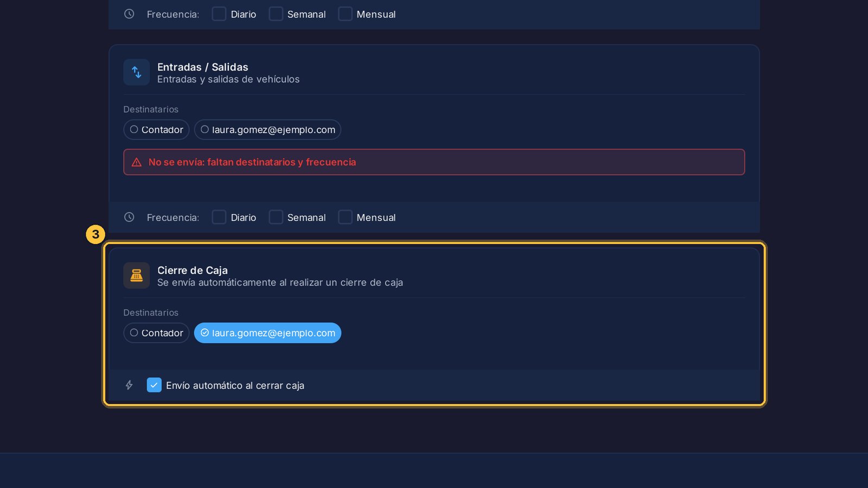Select Contador recipient for Entradas / Salidas
Image resolution: width=868 pixels, height=488 pixels.
click(x=156, y=130)
